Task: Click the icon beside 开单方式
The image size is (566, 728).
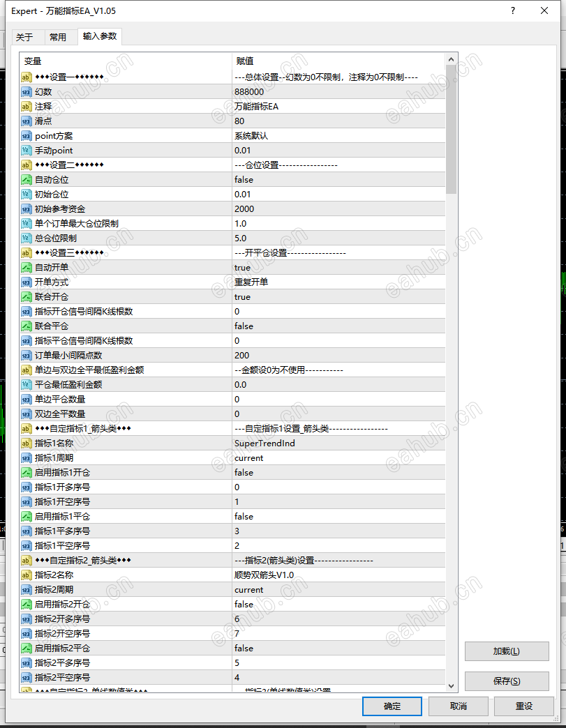Action: pyautogui.click(x=26, y=282)
